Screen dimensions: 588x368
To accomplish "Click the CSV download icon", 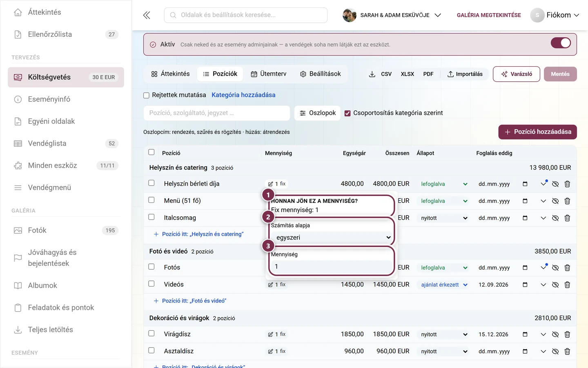I will pyautogui.click(x=372, y=74).
